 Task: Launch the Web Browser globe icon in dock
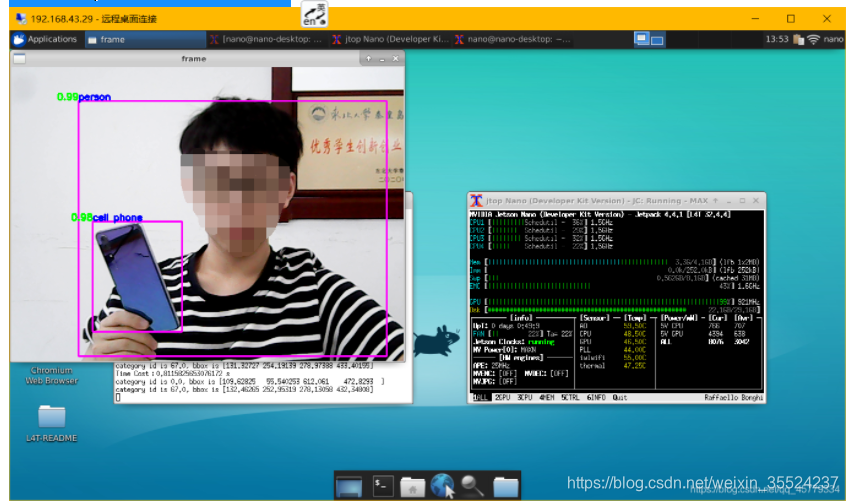point(442,486)
